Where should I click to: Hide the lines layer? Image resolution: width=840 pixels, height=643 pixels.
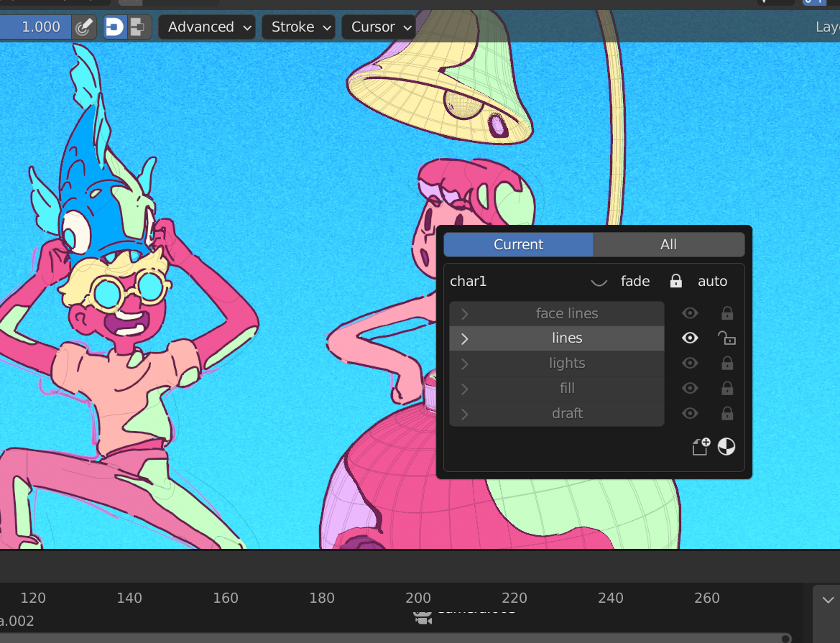690,338
